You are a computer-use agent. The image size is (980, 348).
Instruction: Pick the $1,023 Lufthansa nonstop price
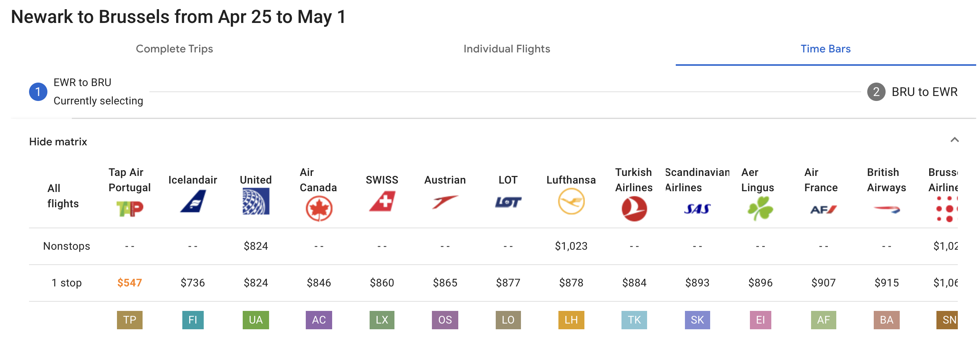pos(571,246)
